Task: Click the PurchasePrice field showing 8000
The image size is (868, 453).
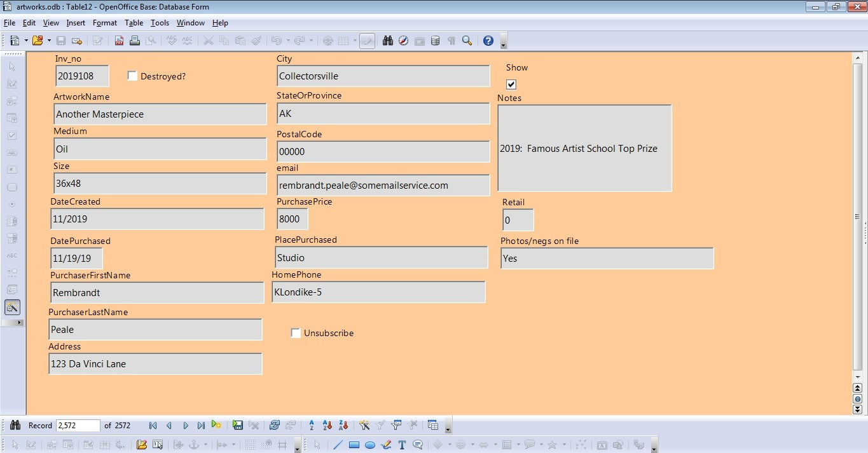Action: 293,219
